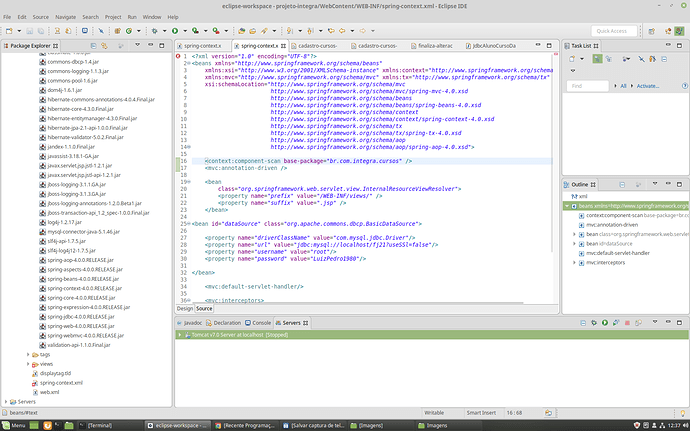The image size is (690, 431).
Task: Click Collapse All icon in Outline view
Action: (x=622, y=184)
